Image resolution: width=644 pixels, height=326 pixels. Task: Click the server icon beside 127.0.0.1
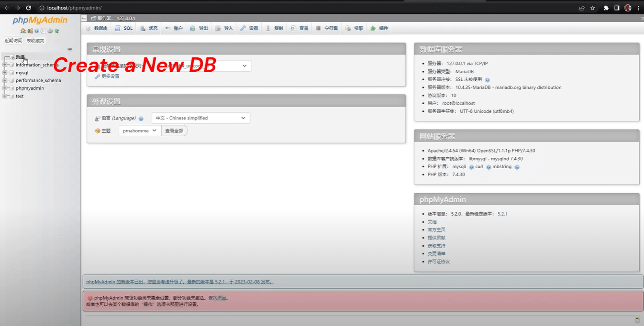coord(93,18)
